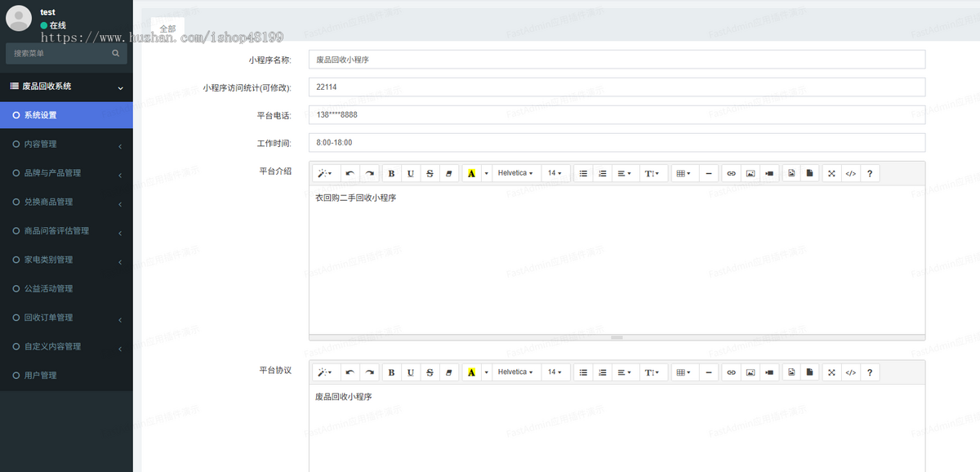The height and width of the screenshot is (472, 980).
Task: Switch to the 全部 tab
Action: click(x=167, y=27)
